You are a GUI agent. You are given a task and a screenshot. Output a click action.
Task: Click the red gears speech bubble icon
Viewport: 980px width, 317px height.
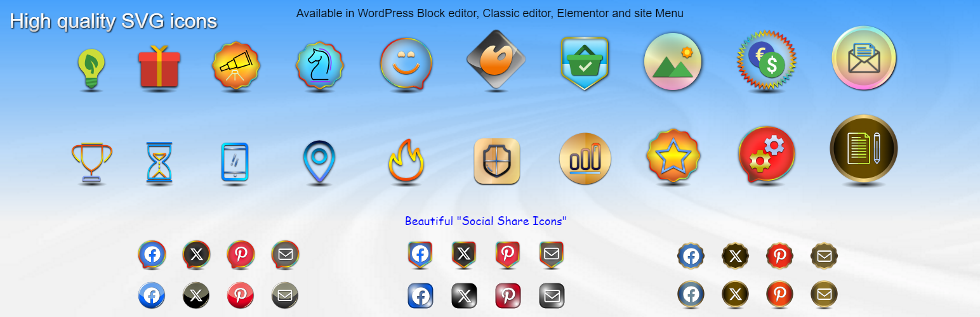(x=767, y=155)
